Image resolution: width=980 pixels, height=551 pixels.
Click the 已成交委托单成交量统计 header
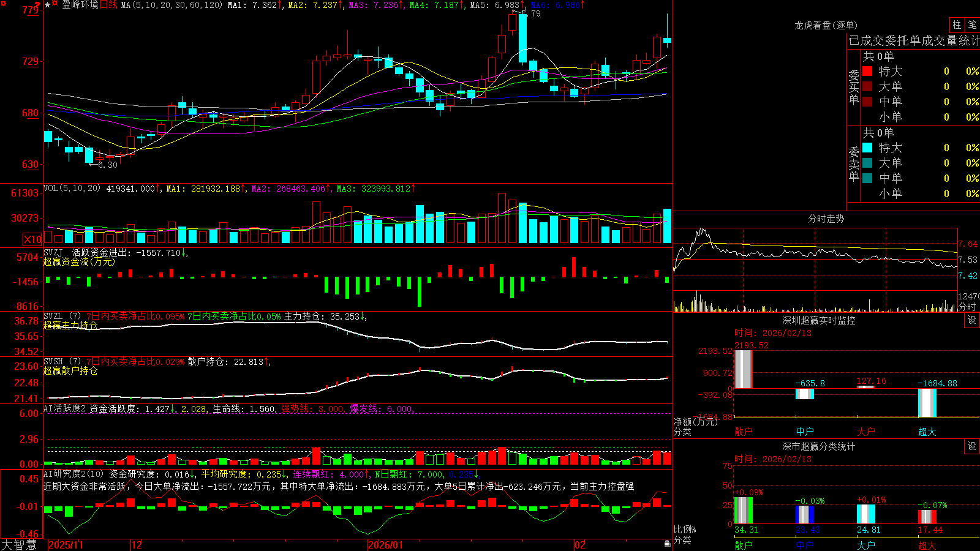pos(914,40)
